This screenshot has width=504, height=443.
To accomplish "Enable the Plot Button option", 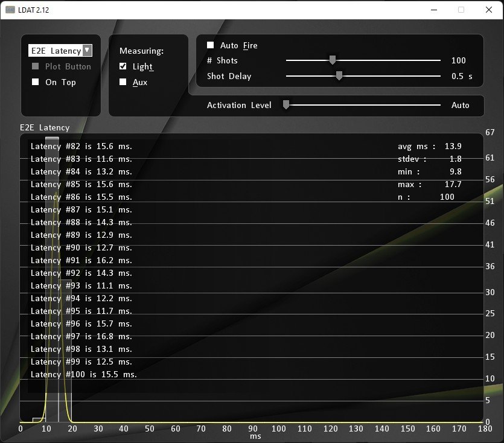I will click(x=35, y=66).
